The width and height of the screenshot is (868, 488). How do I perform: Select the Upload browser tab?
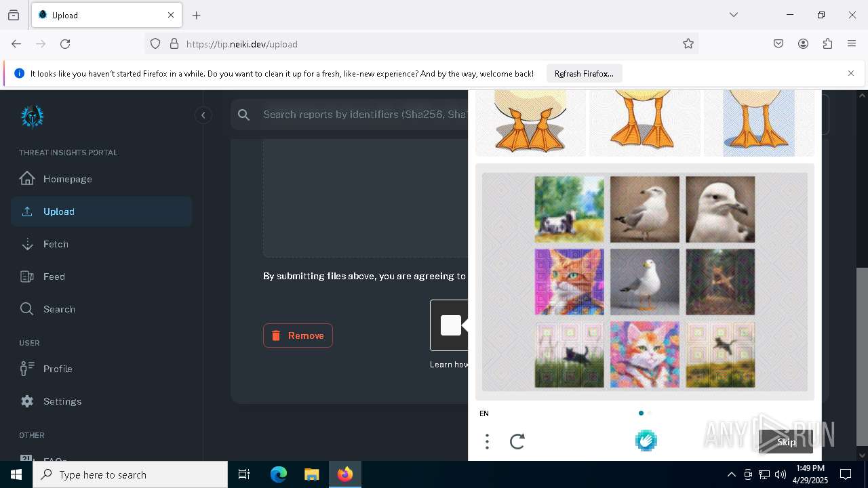pyautogui.click(x=106, y=15)
